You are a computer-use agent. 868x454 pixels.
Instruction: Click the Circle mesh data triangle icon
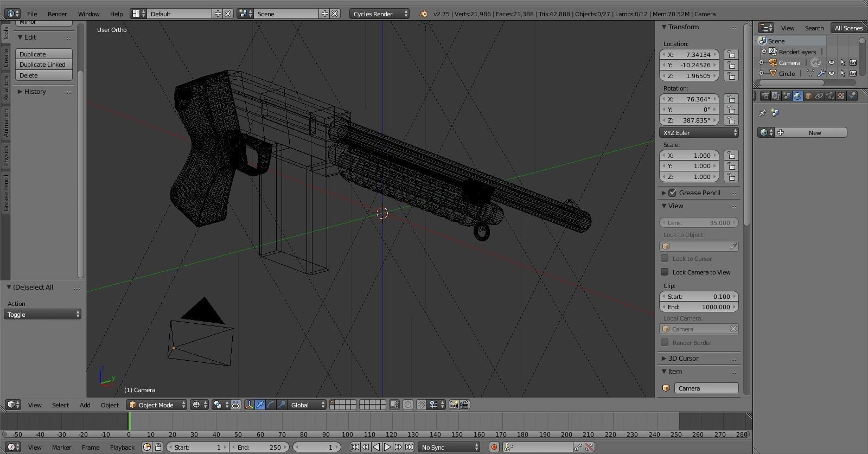pos(811,73)
